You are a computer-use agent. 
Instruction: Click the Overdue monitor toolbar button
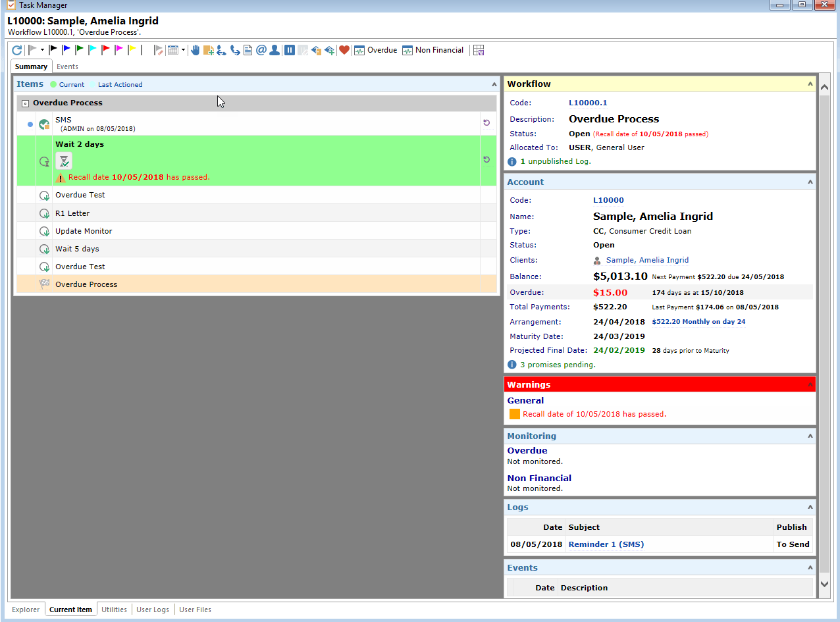pyautogui.click(x=375, y=50)
